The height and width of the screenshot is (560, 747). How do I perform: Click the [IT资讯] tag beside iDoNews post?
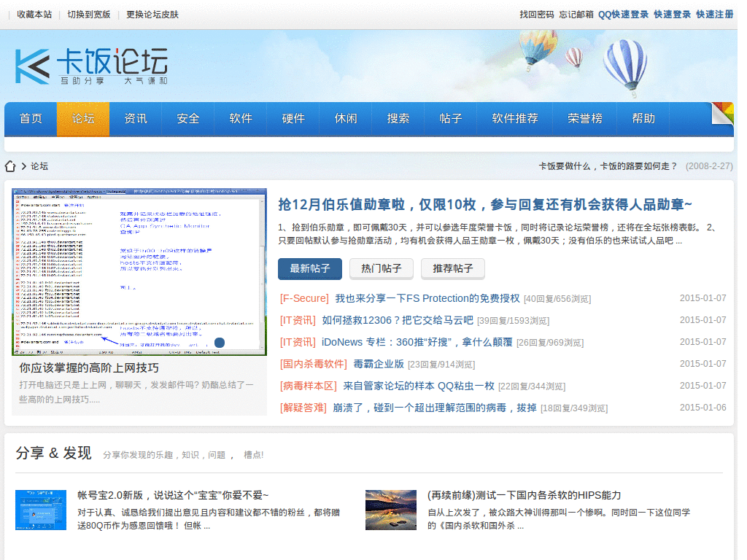pyautogui.click(x=298, y=343)
